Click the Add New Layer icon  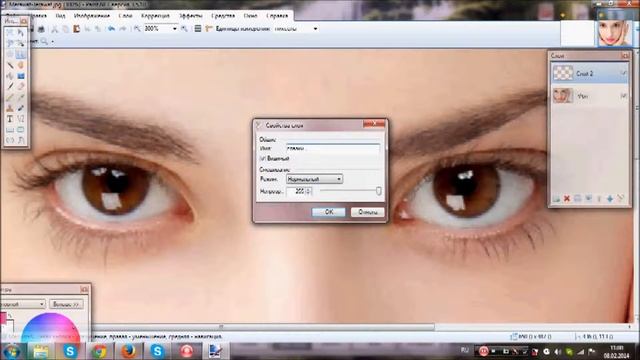coord(556,199)
